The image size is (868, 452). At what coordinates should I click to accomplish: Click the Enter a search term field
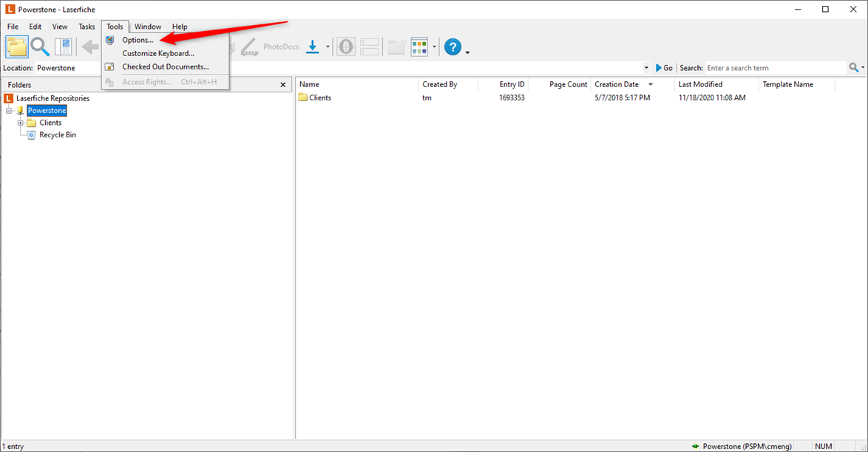pos(776,67)
